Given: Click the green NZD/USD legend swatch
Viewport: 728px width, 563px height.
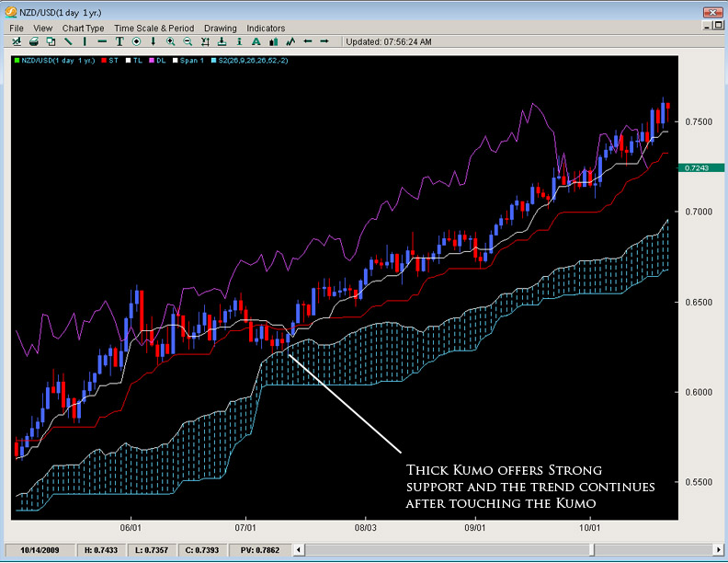Looking at the screenshot, I should pos(17,61).
